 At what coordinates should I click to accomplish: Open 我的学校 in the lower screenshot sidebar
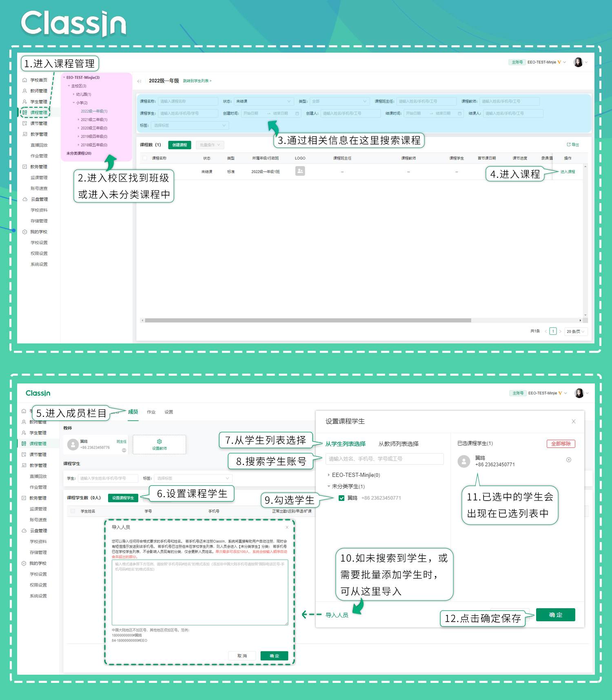(x=34, y=563)
